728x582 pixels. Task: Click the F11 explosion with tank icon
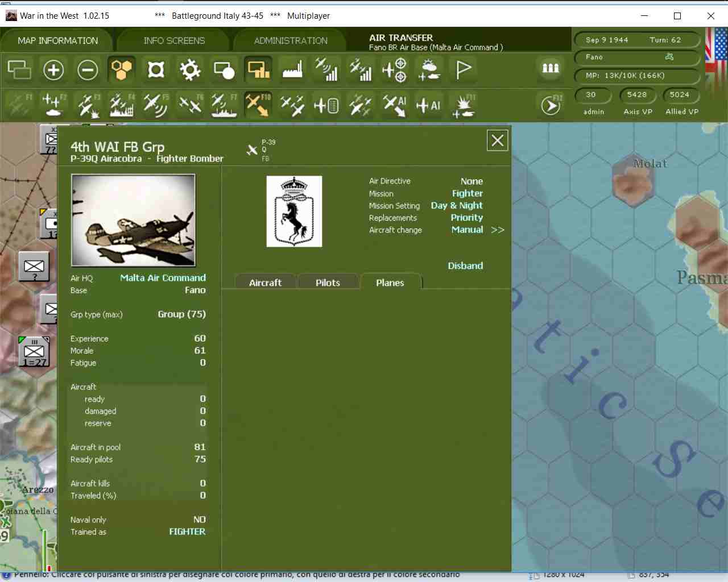point(463,105)
